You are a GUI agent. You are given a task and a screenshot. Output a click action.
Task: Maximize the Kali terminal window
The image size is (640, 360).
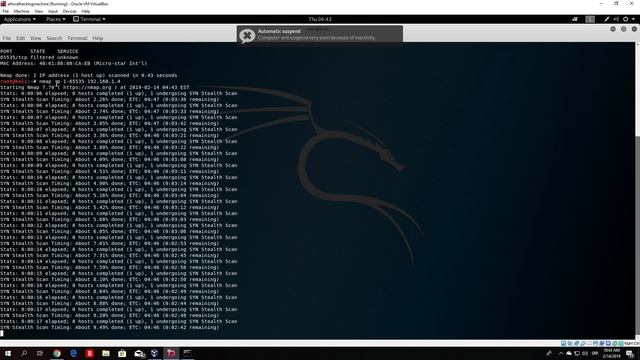(x=623, y=29)
